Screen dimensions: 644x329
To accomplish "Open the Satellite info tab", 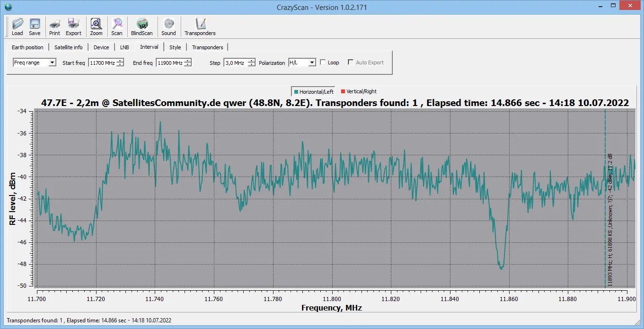I will (x=68, y=47).
